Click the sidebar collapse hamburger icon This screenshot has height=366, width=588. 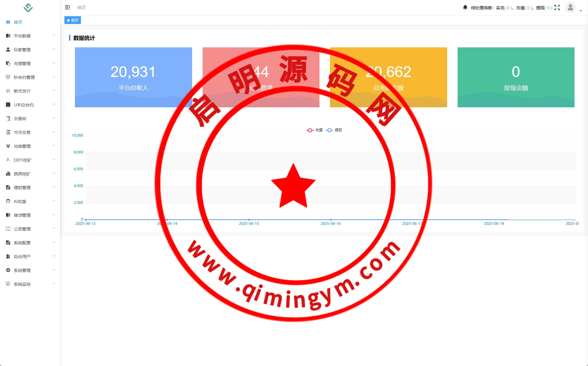click(x=67, y=7)
